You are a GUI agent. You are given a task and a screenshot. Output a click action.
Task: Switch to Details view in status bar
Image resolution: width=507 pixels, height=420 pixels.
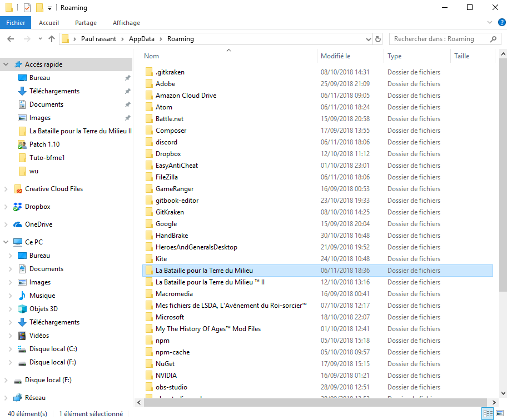coord(488,413)
